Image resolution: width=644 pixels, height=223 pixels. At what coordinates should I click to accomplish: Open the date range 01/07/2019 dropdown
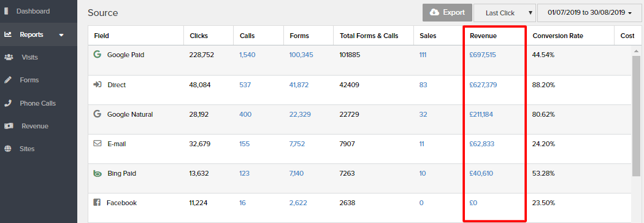[x=589, y=13]
